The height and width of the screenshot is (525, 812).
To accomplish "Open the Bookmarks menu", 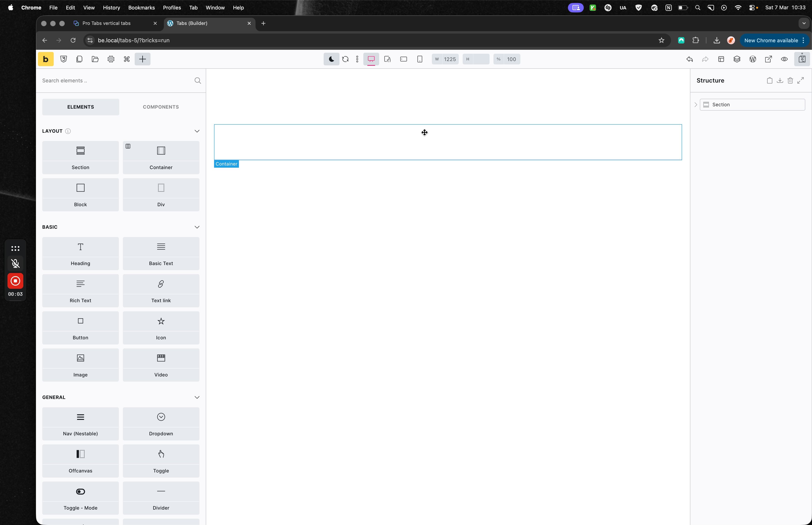I will tap(141, 8).
